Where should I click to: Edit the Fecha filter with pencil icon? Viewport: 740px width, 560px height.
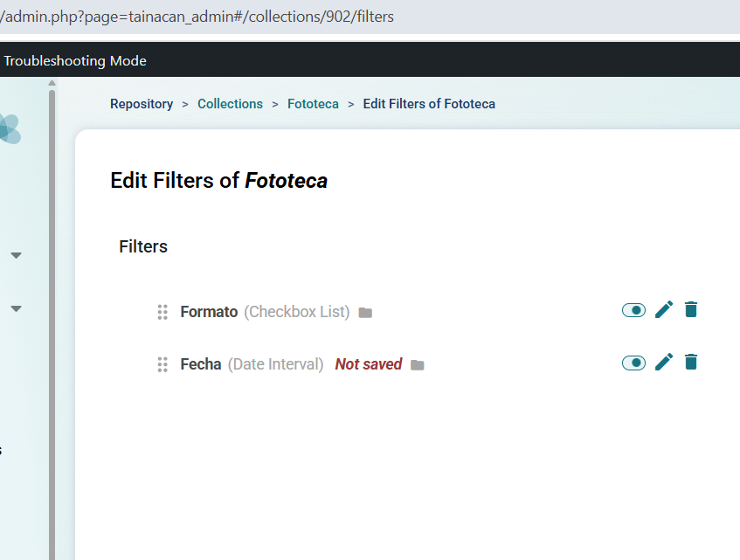pos(664,363)
